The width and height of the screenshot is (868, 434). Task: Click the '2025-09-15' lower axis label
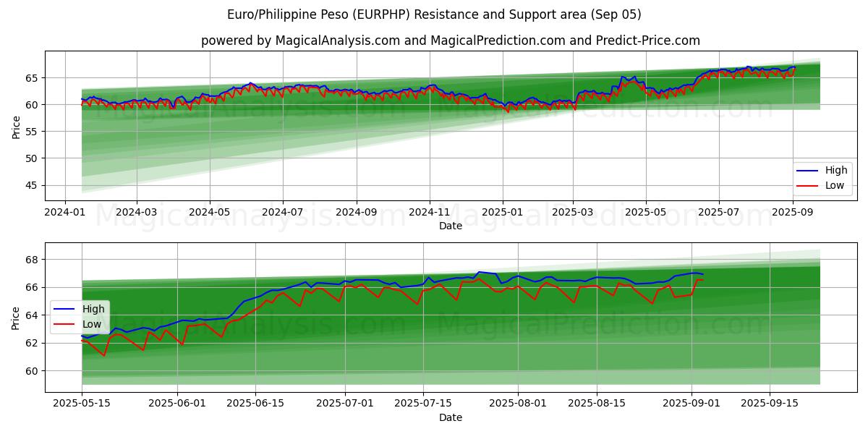point(771,404)
